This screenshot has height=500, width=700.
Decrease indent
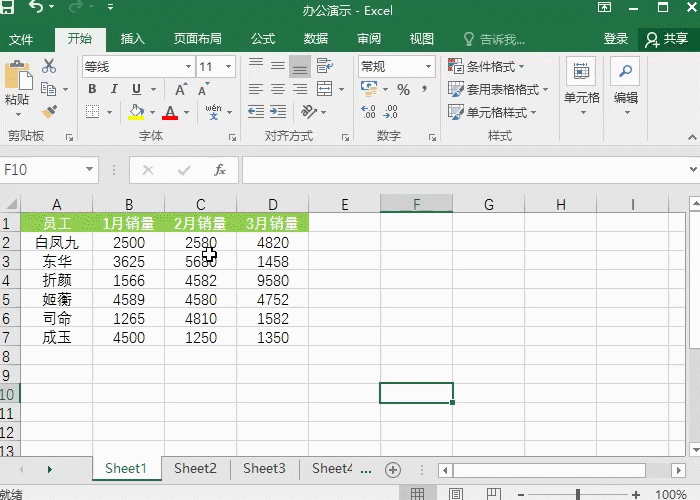point(256,112)
